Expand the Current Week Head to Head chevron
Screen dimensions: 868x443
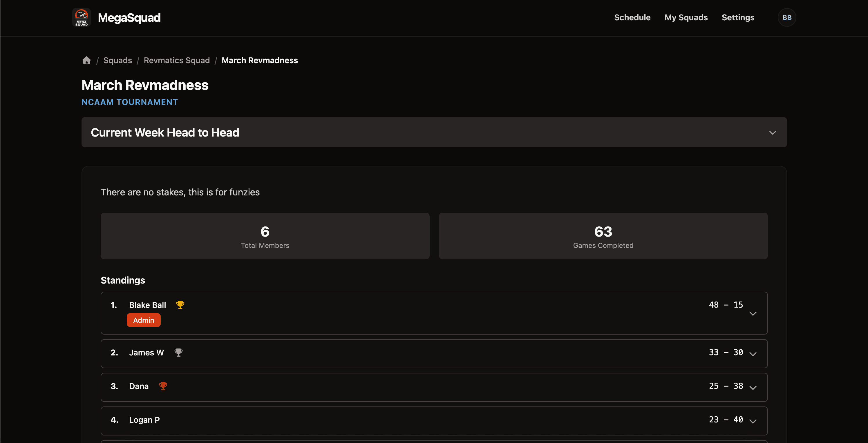coord(773,132)
